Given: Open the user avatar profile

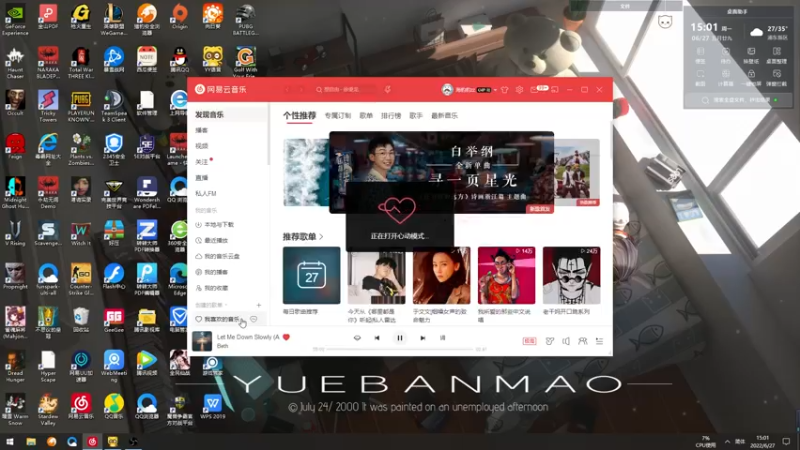Looking at the screenshot, I should click(447, 90).
